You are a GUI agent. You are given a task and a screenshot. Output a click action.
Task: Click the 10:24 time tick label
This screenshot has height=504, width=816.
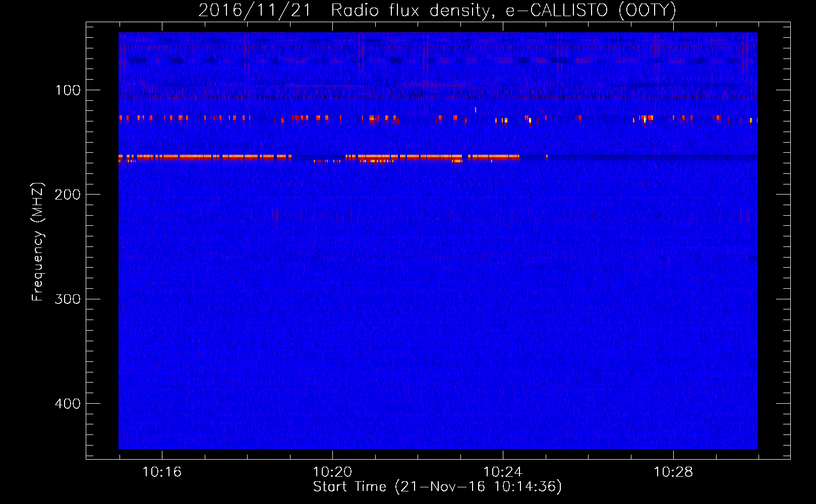[x=503, y=472]
